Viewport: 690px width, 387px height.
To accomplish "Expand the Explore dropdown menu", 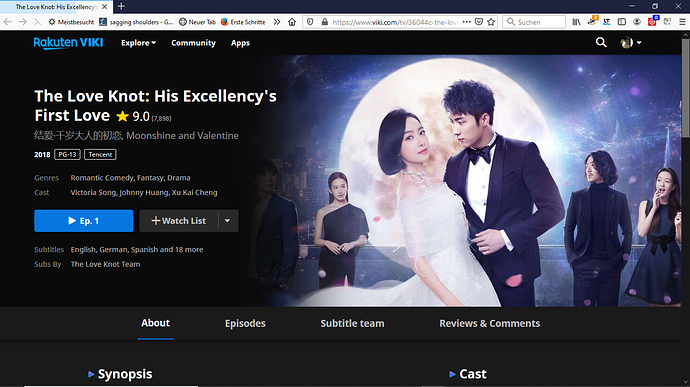I will [x=138, y=43].
